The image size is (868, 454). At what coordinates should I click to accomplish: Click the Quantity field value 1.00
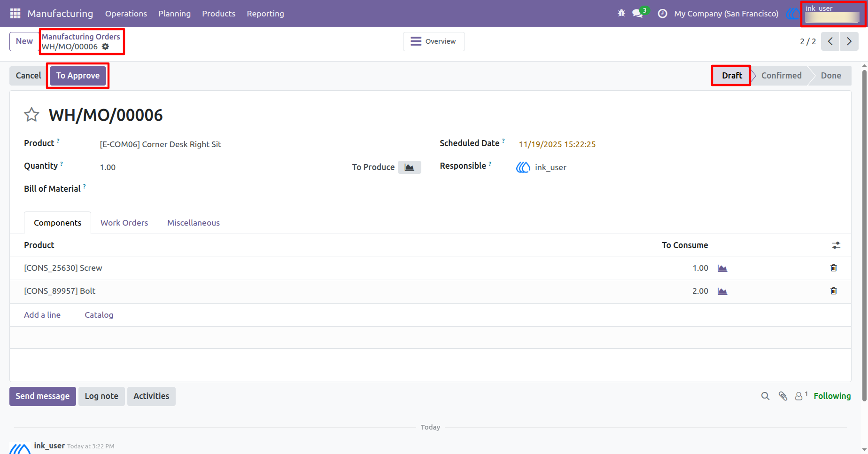108,167
